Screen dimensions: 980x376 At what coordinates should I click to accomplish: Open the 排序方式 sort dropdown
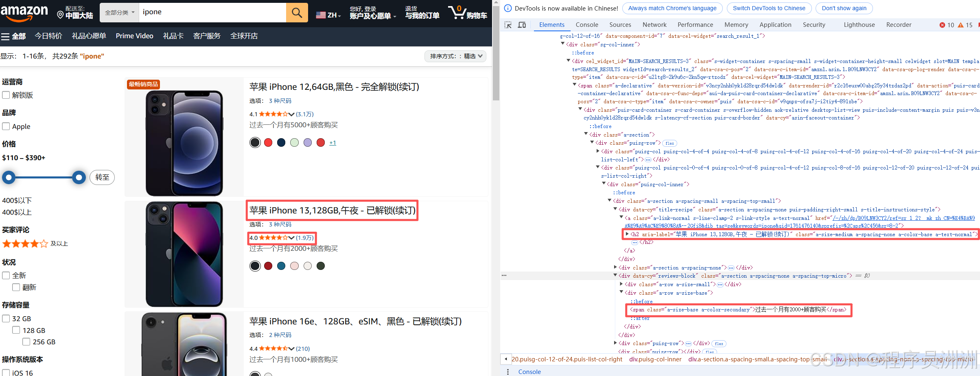point(455,56)
